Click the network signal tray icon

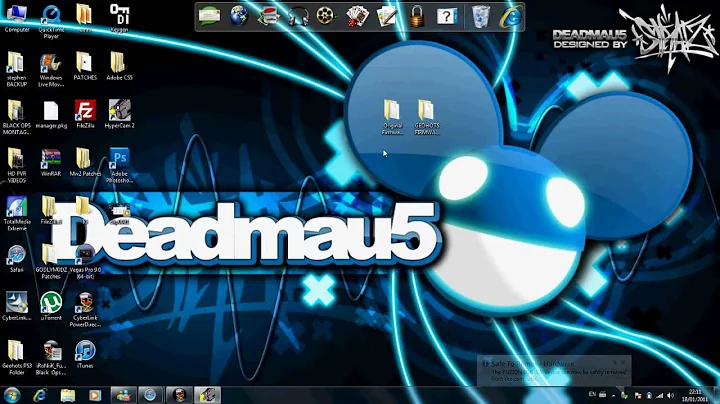coord(659,395)
